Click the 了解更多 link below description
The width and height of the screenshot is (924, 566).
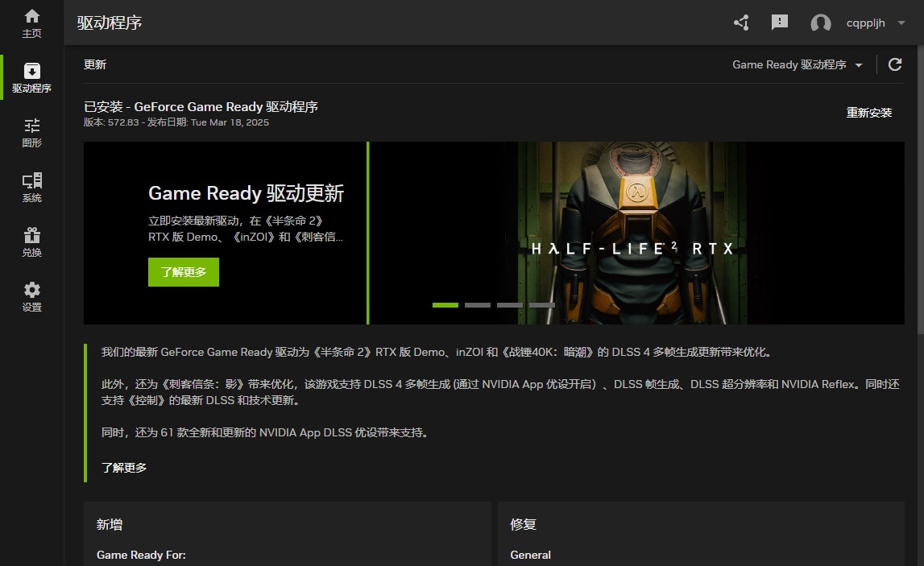pyautogui.click(x=124, y=468)
